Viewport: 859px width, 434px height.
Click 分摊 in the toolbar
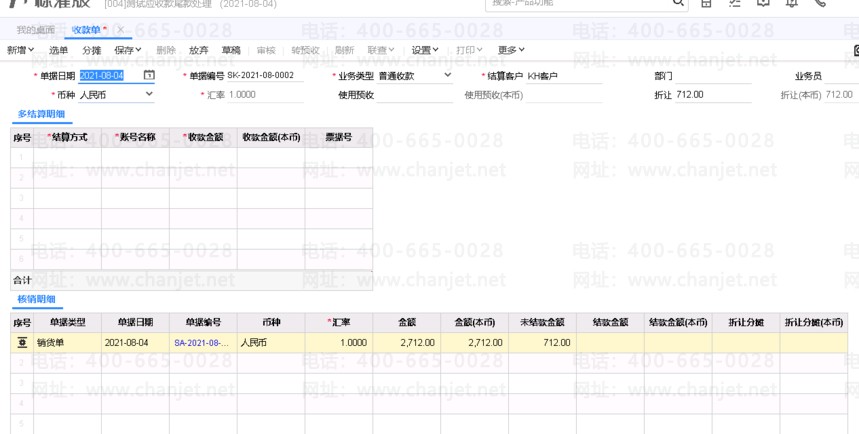91,50
